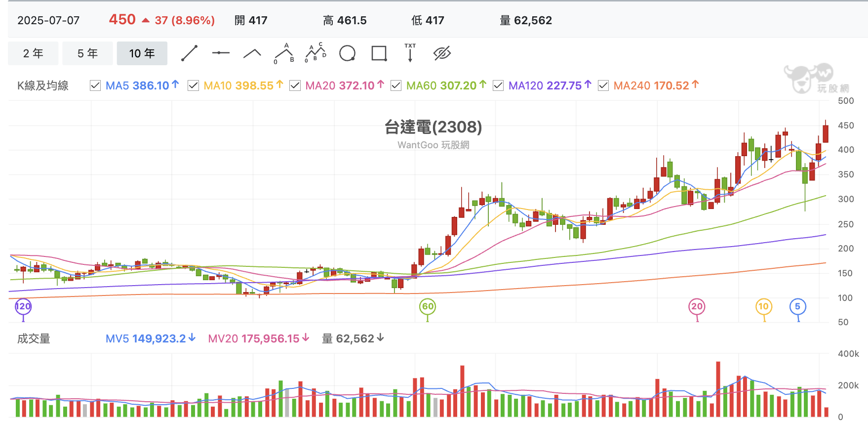Select the 10 年 range button
868x422 pixels.
[142, 53]
